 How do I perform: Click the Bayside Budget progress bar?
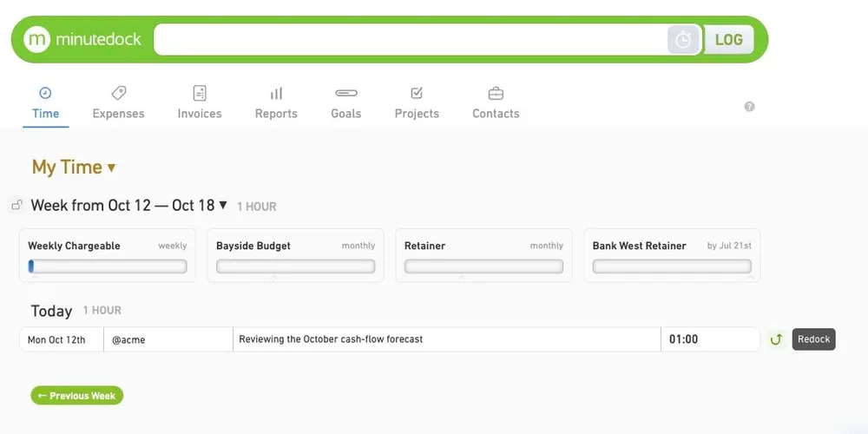point(296,266)
